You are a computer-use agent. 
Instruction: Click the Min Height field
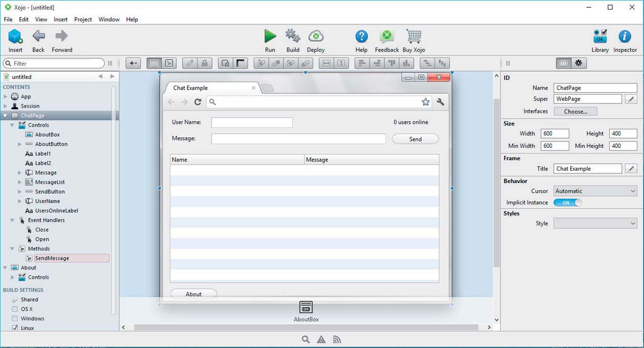(623, 146)
